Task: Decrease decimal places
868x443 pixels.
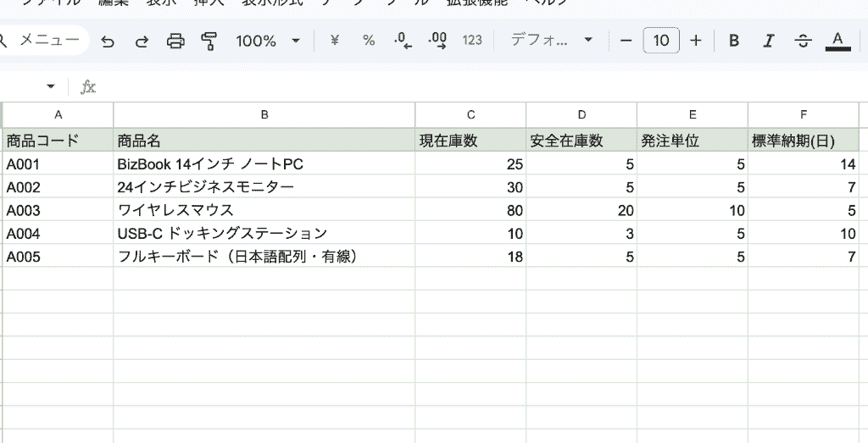Action: (x=403, y=41)
